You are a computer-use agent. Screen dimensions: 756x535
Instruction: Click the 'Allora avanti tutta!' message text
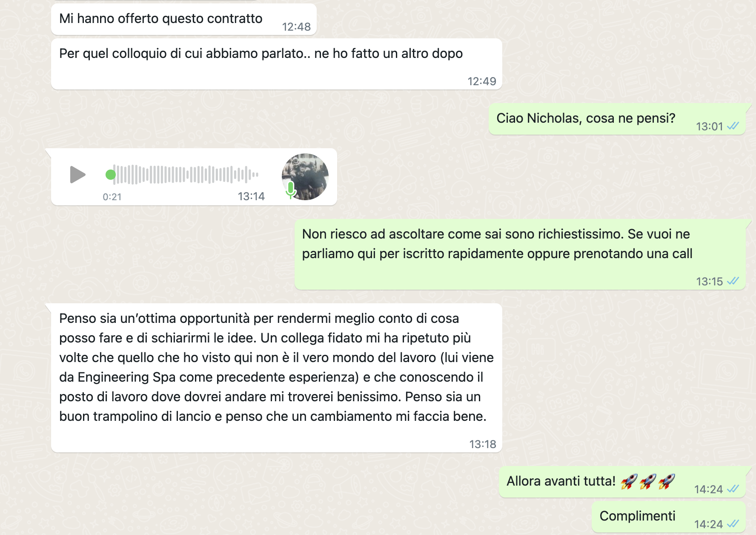(x=561, y=481)
